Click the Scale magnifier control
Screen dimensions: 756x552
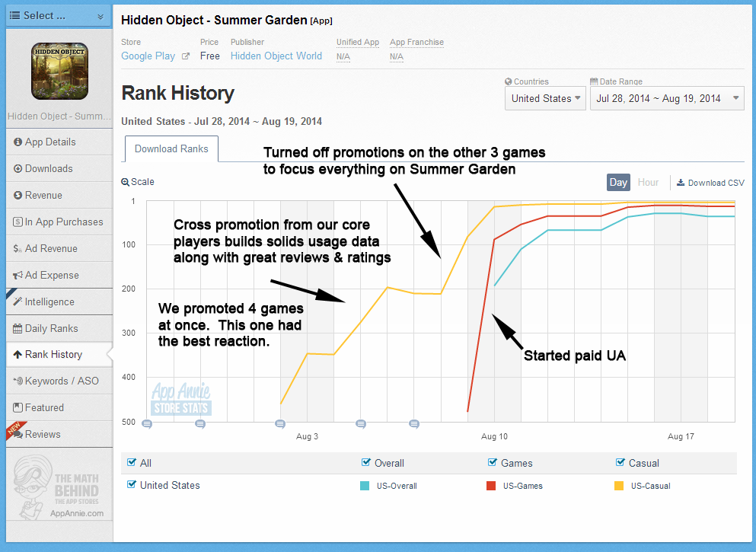(138, 182)
